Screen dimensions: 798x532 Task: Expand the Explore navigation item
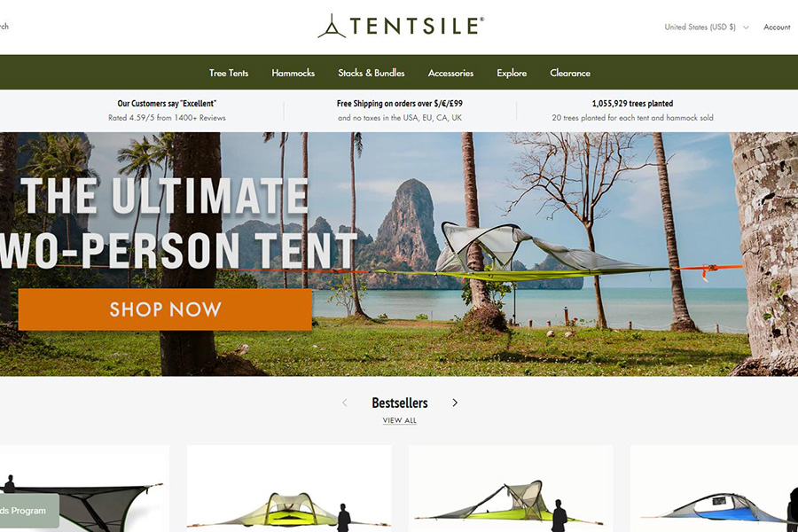[x=512, y=73]
